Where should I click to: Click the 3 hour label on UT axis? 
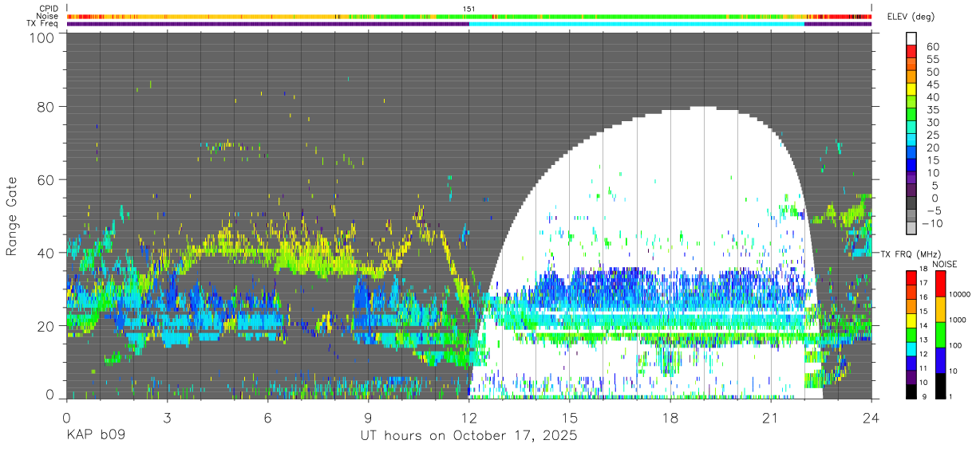(x=167, y=418)
